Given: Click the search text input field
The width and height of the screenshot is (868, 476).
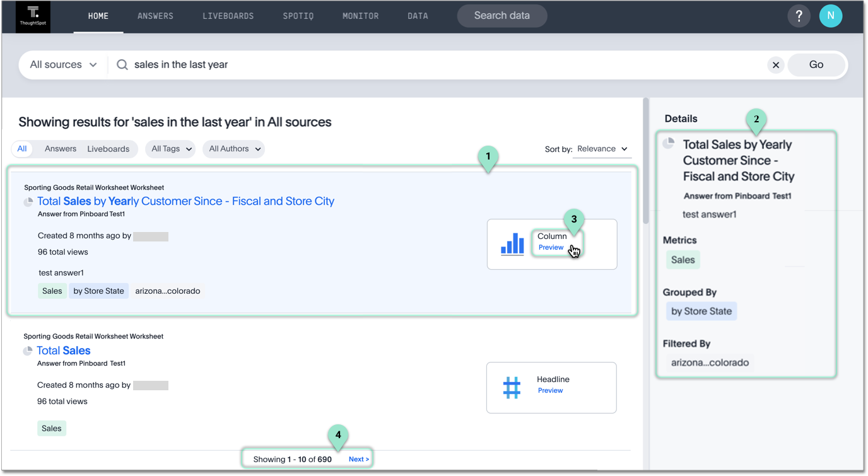Looking at the screenshot, I should 442,65.
